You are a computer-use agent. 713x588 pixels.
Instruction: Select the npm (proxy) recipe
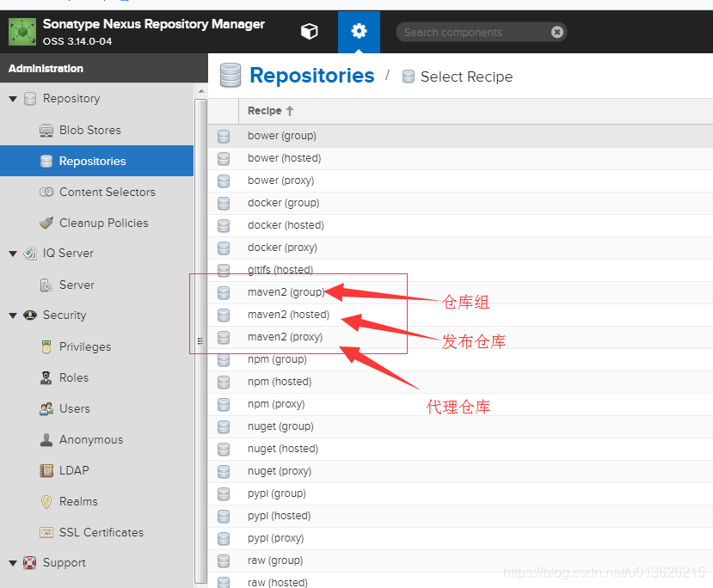(x=460, y=404)
